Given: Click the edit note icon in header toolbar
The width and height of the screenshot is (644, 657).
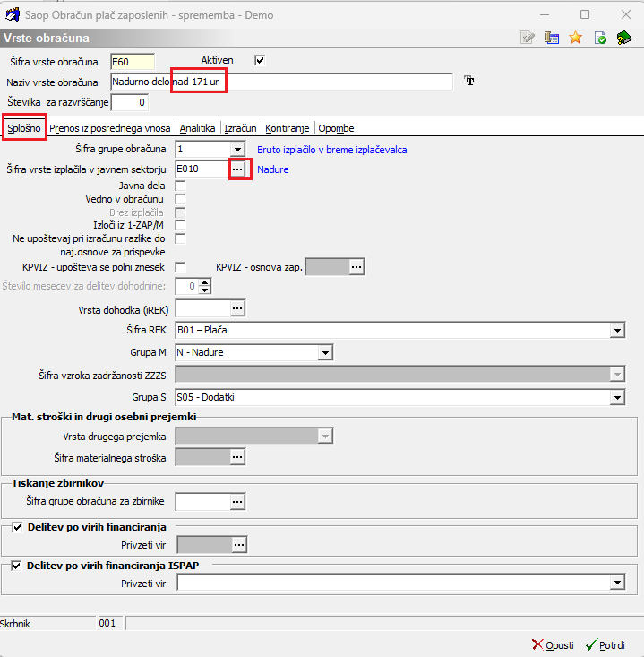Looking at the screenshot, I should pos(528,38).
